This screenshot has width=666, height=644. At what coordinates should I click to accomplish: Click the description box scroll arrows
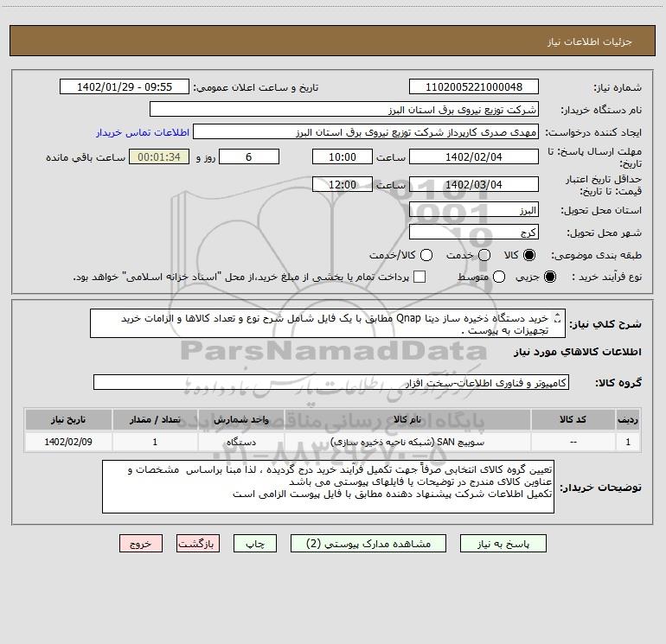click(x=558, y=318)
